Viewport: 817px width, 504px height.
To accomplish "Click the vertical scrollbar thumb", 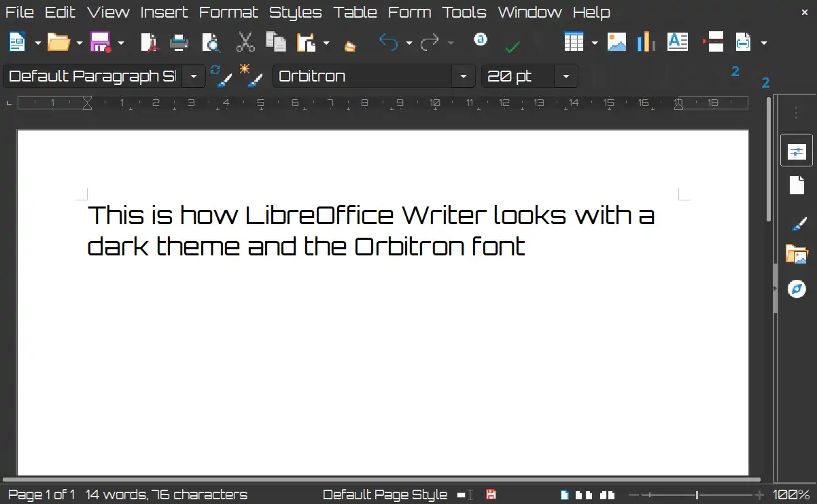I will [x=768, y=160].
